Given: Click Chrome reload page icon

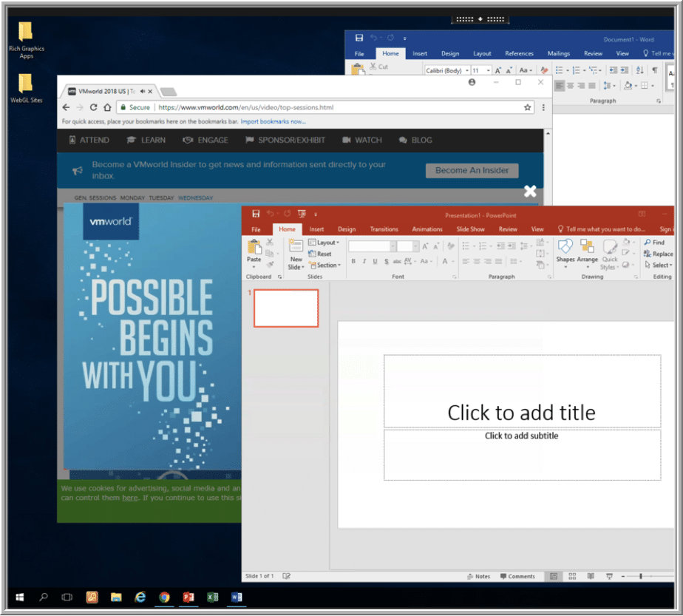Looking at the screenshot, I should tap(93, 107).
